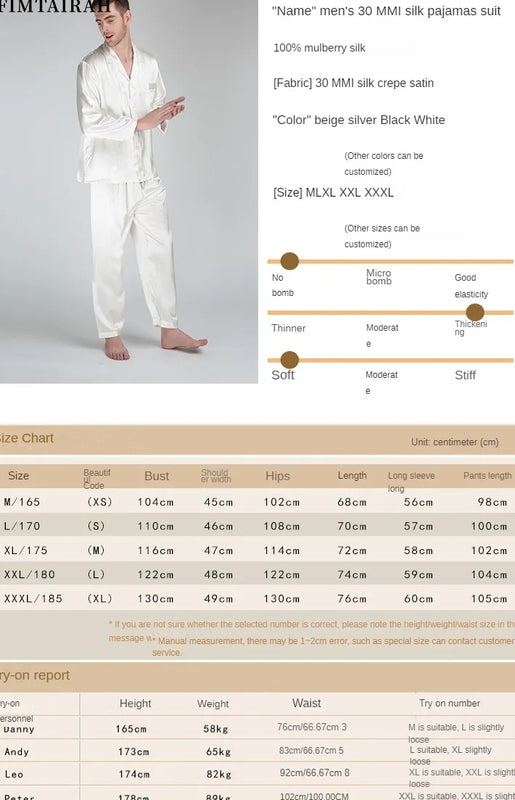Image resolution: width=515 pixels, height=800 pixels.
Task: Click 'M is suitable, L is slightly loose' note
Action: [456, 733]
